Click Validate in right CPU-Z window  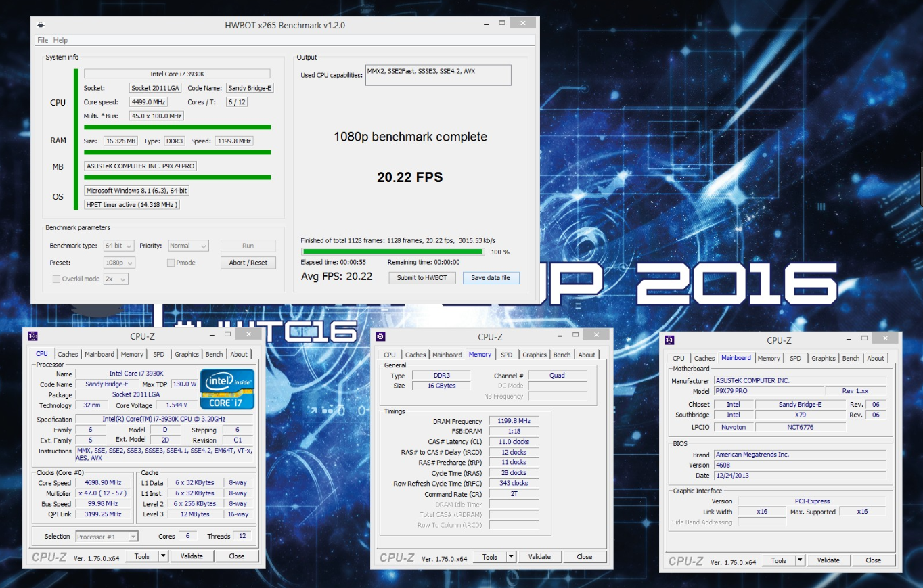click(828, 560)
